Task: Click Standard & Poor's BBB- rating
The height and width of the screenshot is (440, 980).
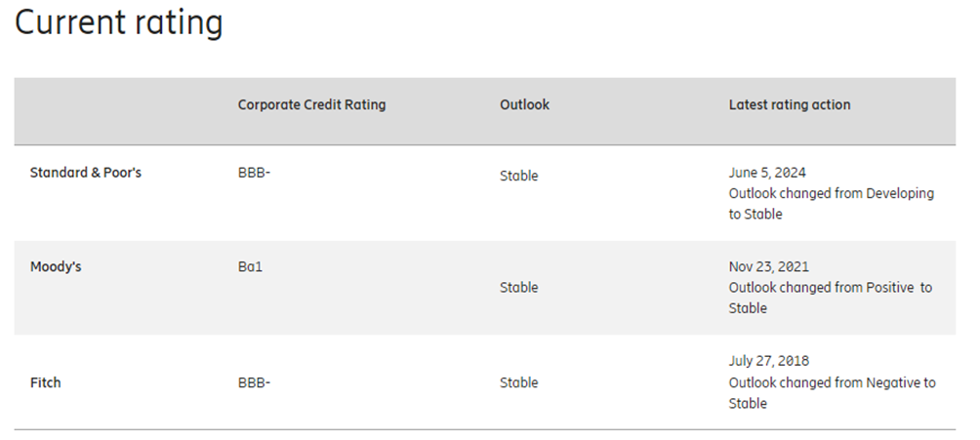Action: tap(254, 173)
